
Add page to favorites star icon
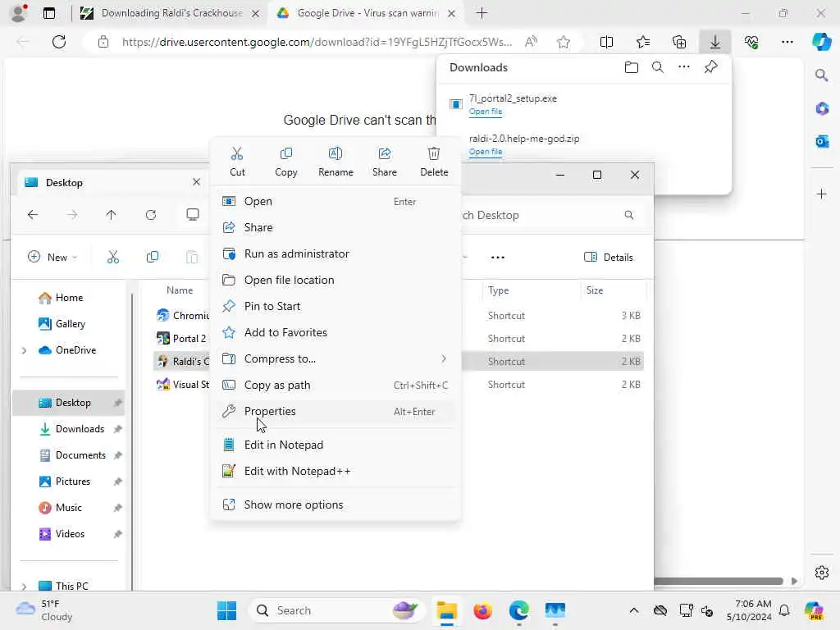pyautogui.click(x=563, y=42)
